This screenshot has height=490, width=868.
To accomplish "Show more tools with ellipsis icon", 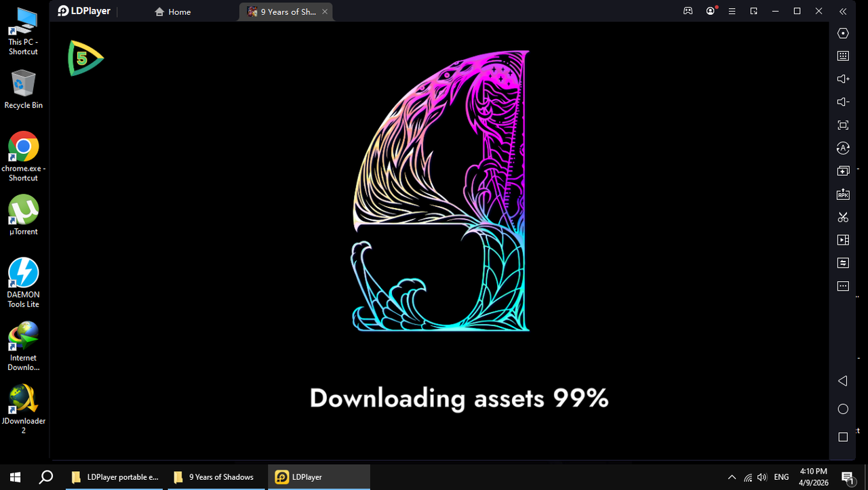I will [x=843, y=285].
